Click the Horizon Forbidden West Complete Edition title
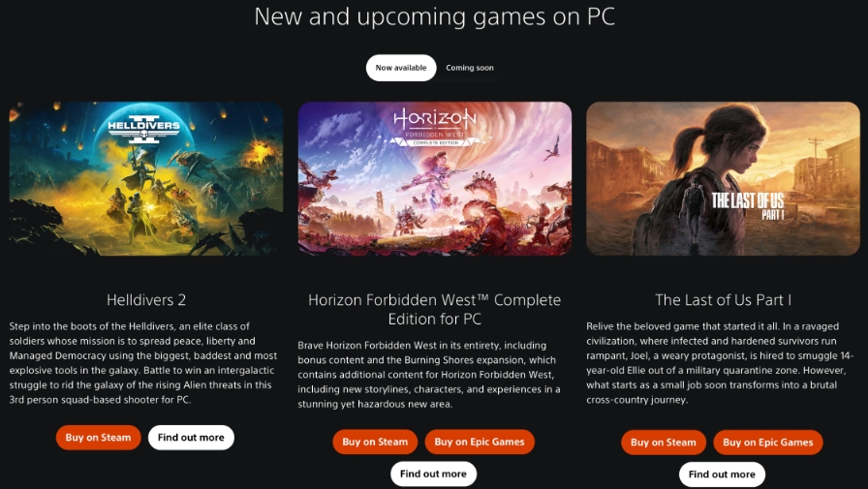Screen dimensions: 868x489 point(435,309)
